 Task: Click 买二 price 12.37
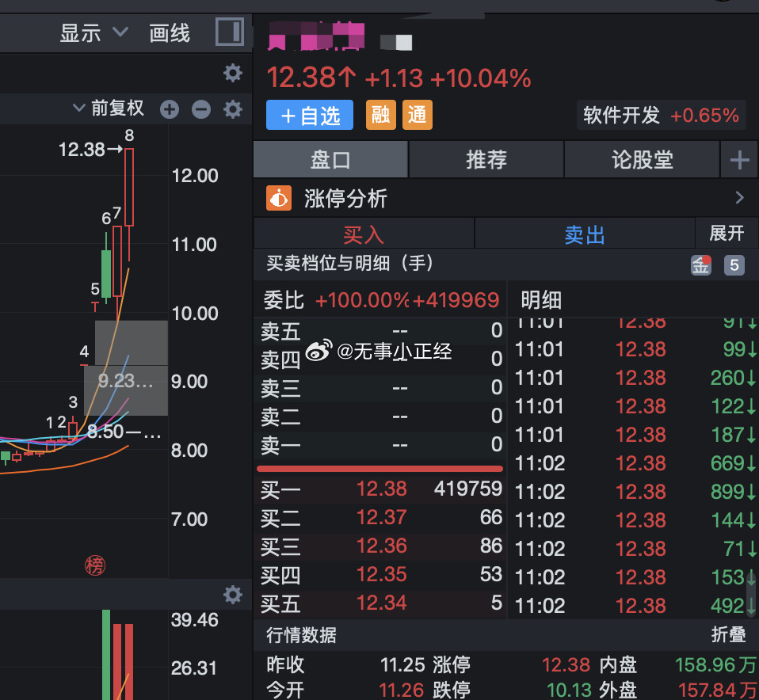[x=381, y=517]
